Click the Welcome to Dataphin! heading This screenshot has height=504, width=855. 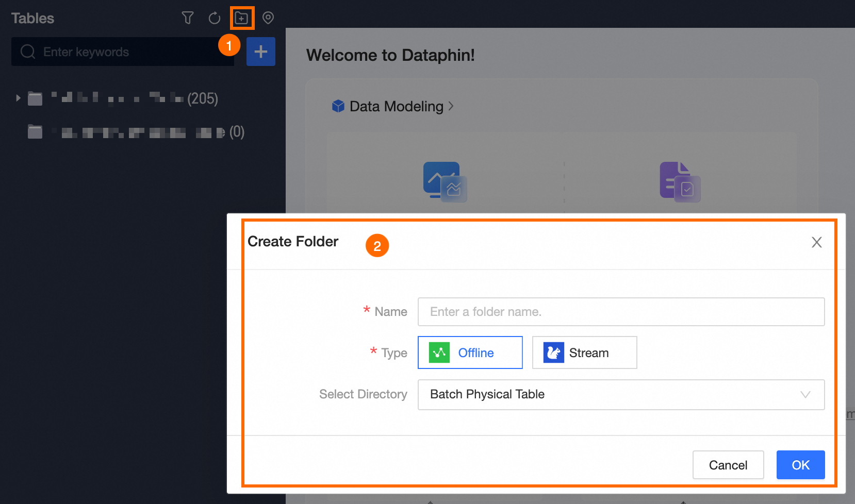coord(390,55)
